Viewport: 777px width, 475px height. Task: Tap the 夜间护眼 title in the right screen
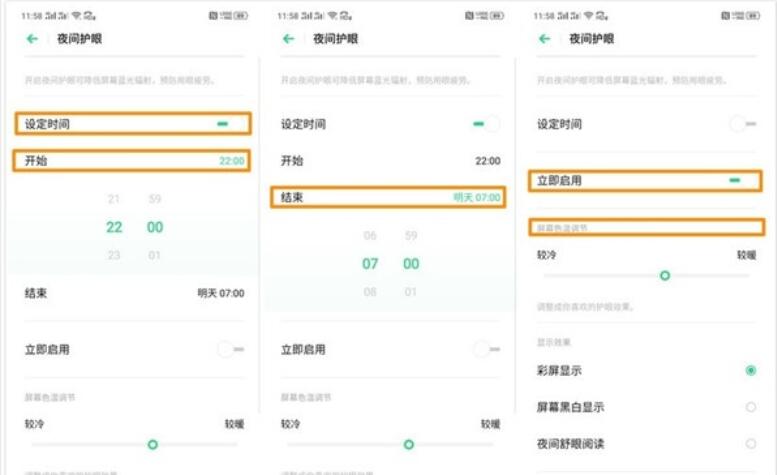coord(592,39)
